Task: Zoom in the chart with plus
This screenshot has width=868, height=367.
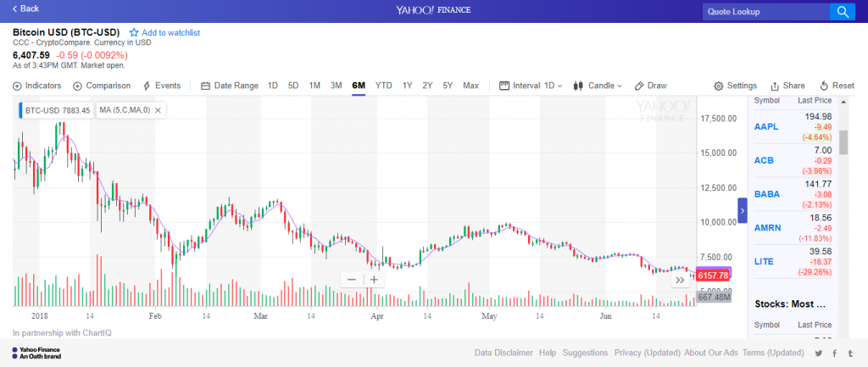Action: coord(373,280)
